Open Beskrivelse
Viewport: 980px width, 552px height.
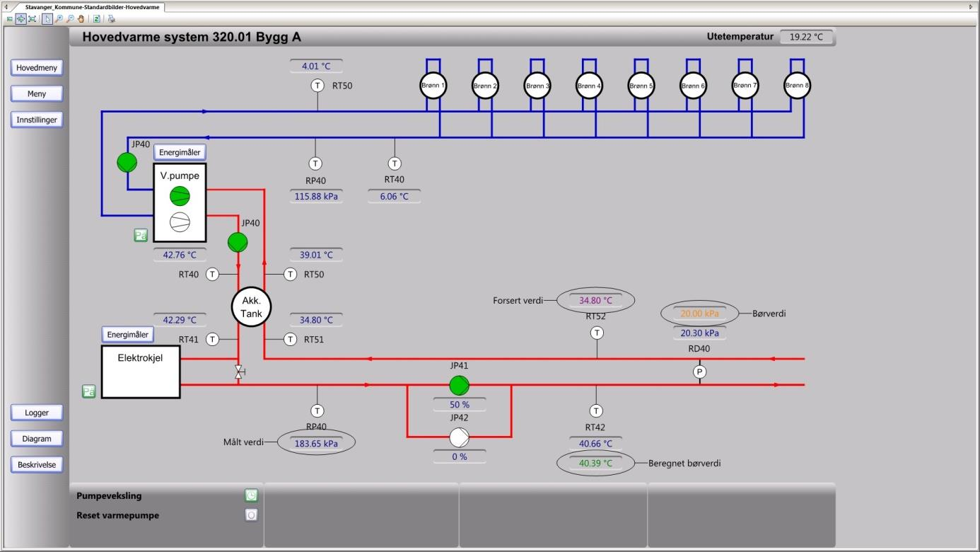click(x=37, y=465)
